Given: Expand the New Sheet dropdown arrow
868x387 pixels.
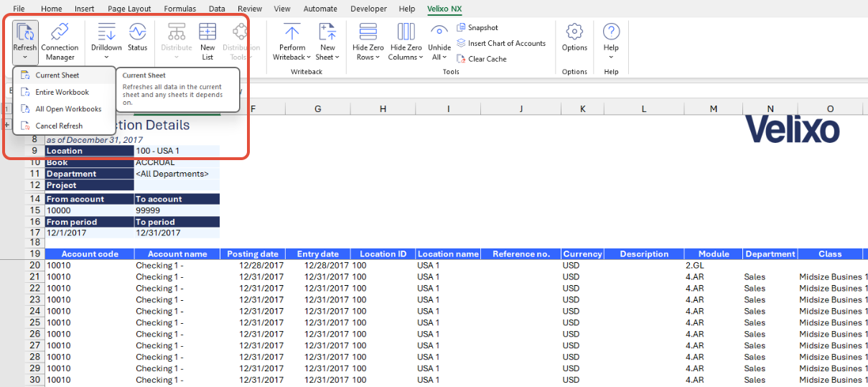Looking at the screenshot, I should (337, 57).
